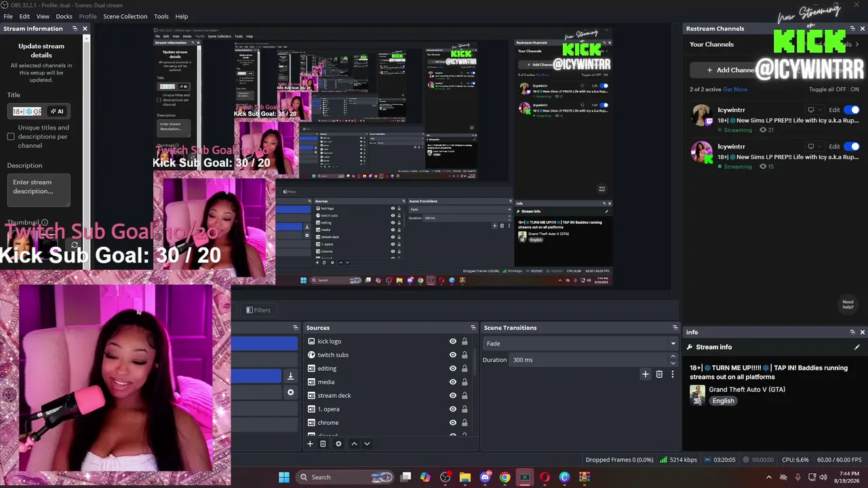The image size is (868, 488).
Task: Select the twitch subs source
Action: click(x=333, y=355)
